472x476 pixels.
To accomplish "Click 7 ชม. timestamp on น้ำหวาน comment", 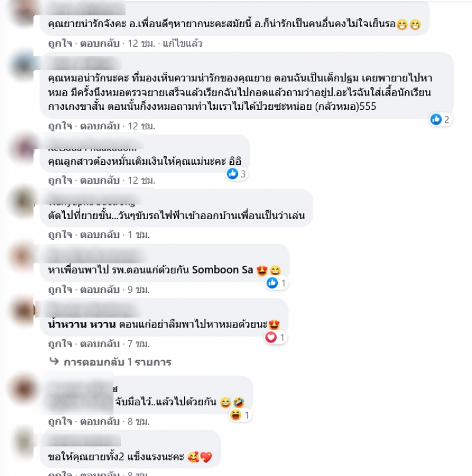I will coord(139,344).
